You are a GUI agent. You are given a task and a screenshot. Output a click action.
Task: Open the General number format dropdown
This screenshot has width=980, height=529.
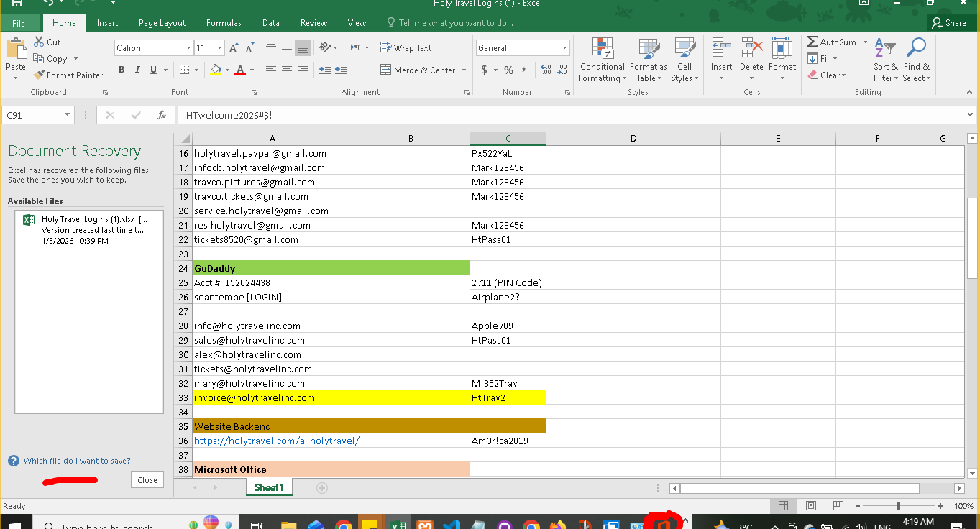[x=564, y=48]
